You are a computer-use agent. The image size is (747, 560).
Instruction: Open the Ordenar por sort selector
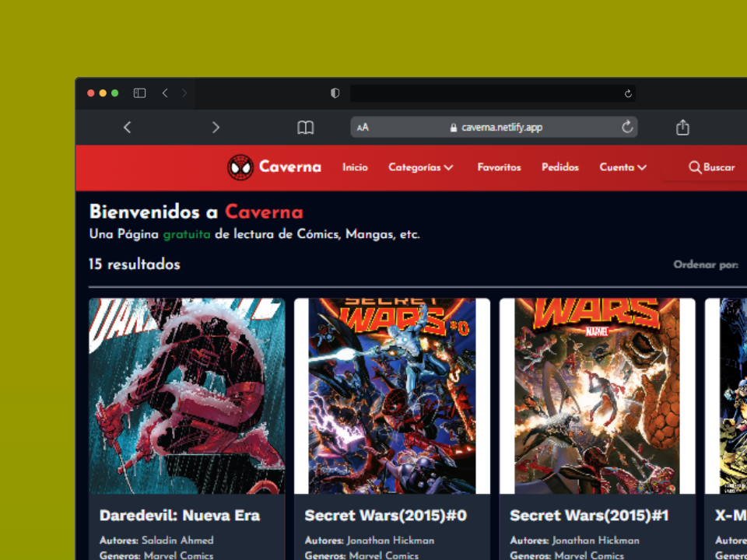(706, 264)
